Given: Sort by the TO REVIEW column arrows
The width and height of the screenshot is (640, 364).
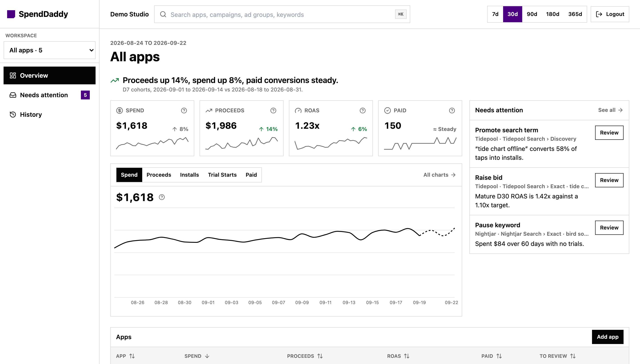Looking at the screenshot, I should point(573,356).
